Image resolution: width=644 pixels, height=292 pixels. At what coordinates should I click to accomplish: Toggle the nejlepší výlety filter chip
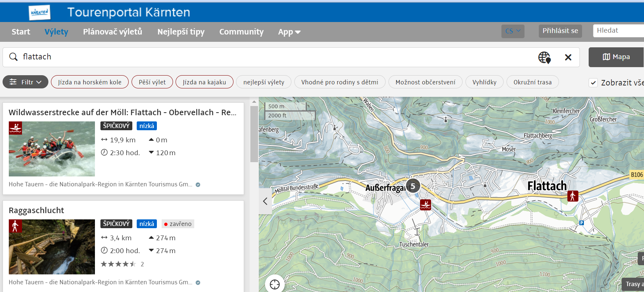[264, 82]
